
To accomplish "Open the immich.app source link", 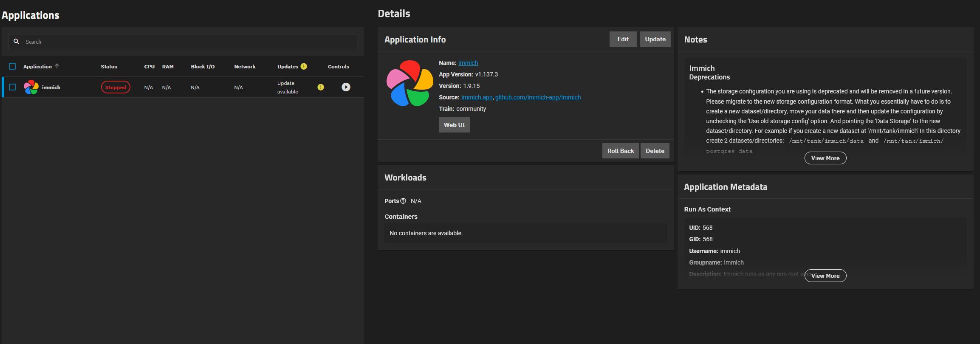I will 477,97.
